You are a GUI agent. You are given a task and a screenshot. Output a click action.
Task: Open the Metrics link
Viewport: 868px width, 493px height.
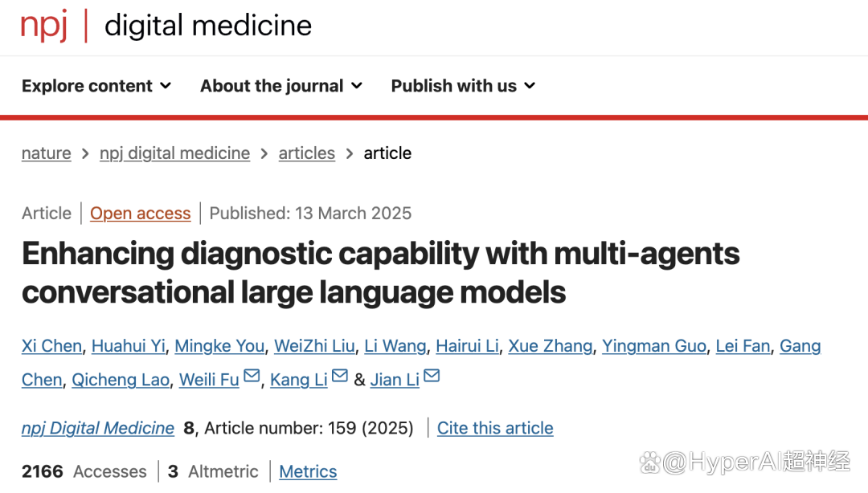pos(309,471)
